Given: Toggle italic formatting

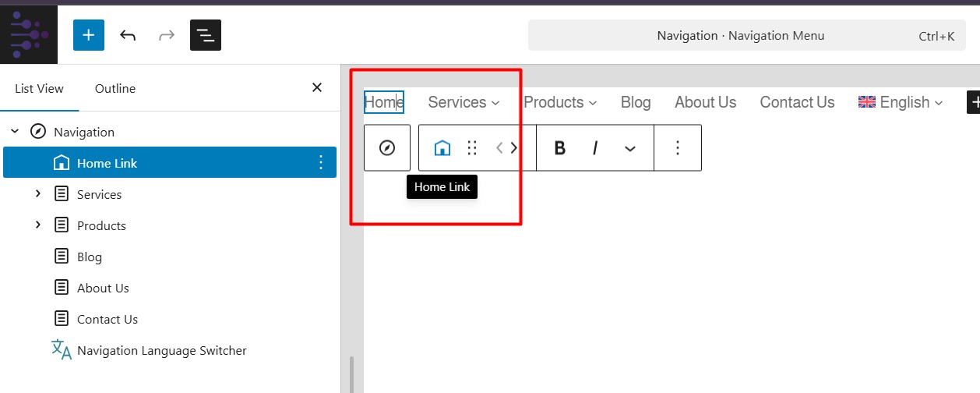Looking at the screenshot, I should tap(595, 147).
